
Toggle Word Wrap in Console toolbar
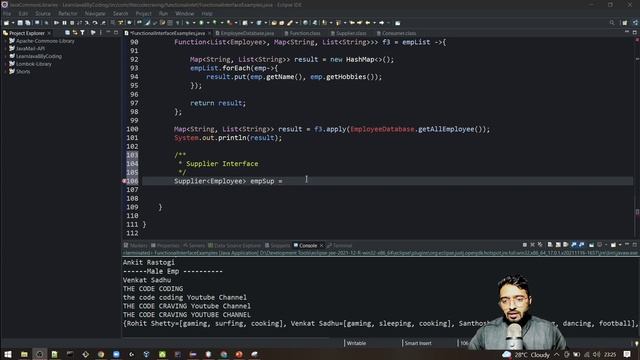tap(565, 245)
